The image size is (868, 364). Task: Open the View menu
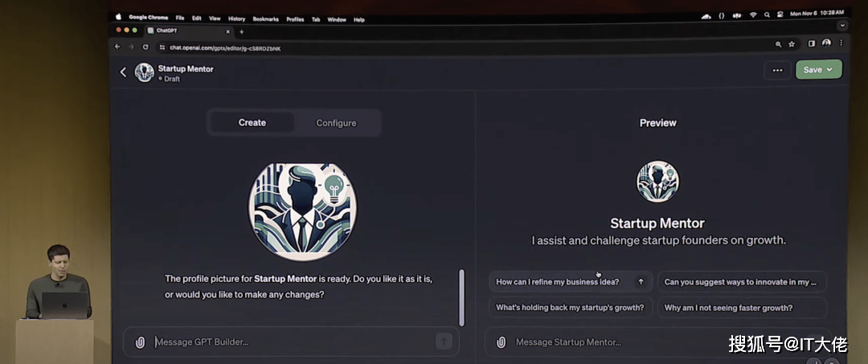[215, 18]
